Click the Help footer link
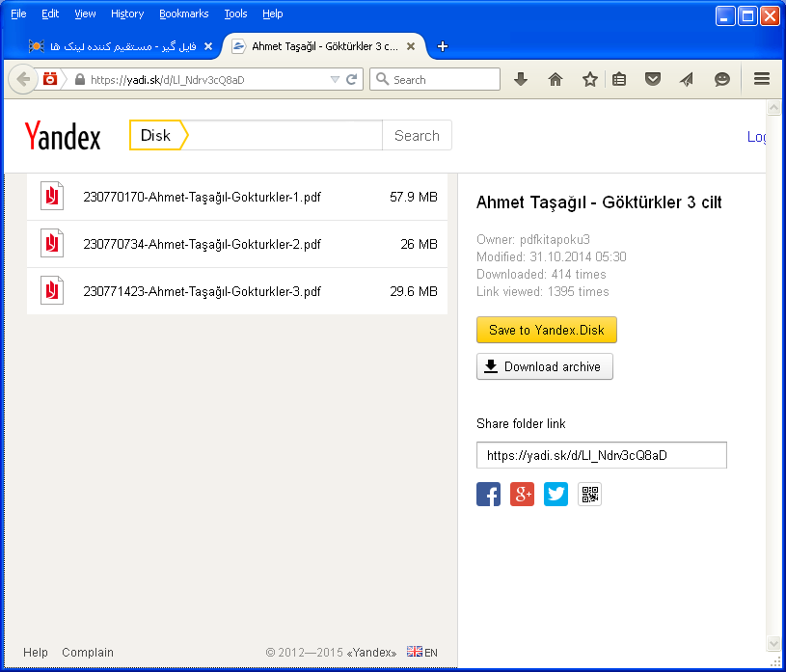The height and width of the screenshot is (672, 786). click(x=36, y=652)
